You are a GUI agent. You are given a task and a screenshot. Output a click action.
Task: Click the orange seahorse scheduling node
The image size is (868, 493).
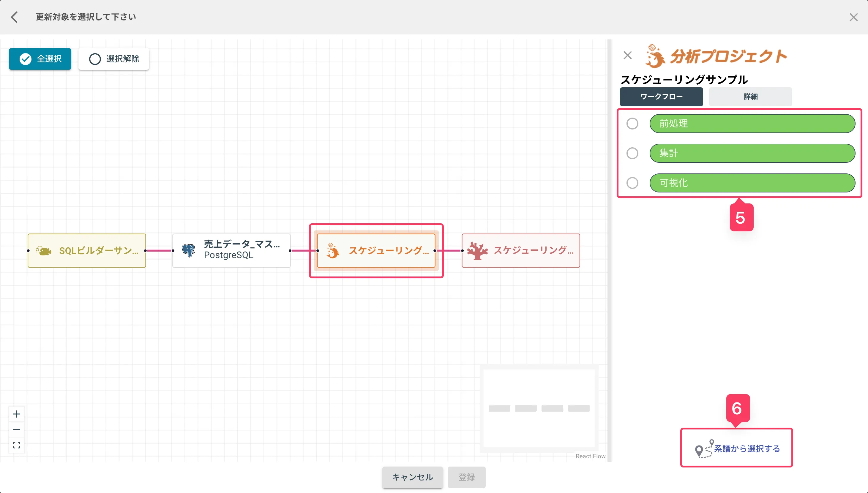point(376,251)
